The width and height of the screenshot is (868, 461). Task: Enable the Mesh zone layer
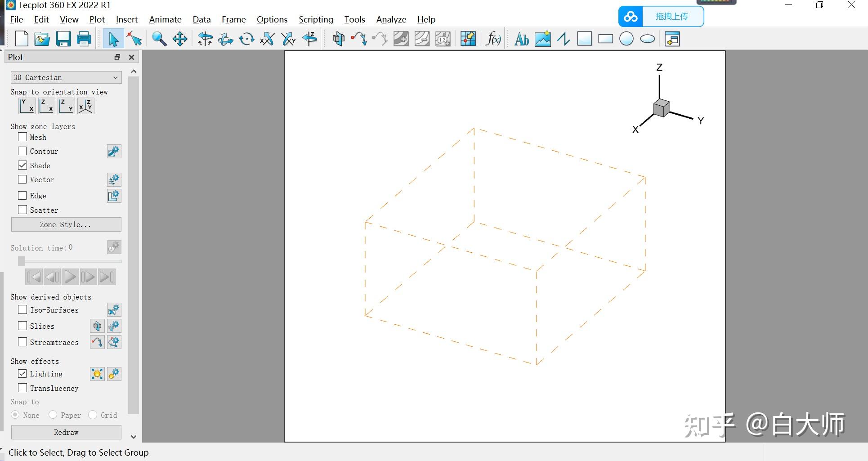coord(22,137)
